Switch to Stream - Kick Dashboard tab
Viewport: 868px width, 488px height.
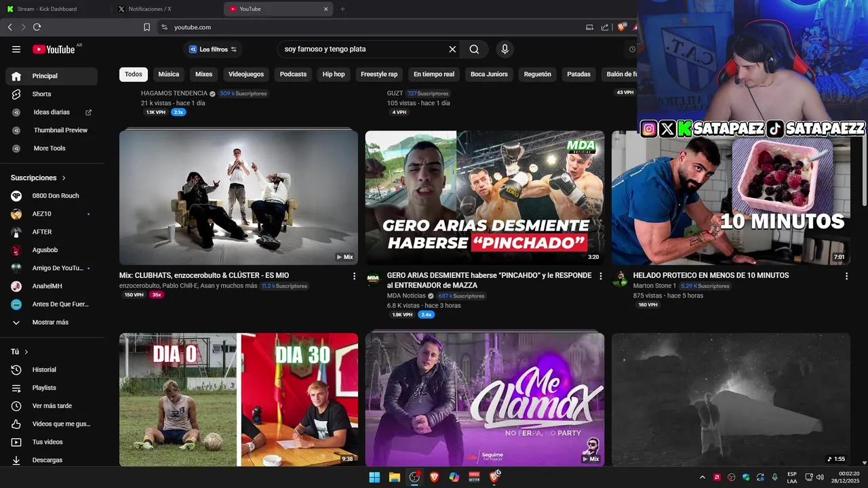click(x=56, y=9)
